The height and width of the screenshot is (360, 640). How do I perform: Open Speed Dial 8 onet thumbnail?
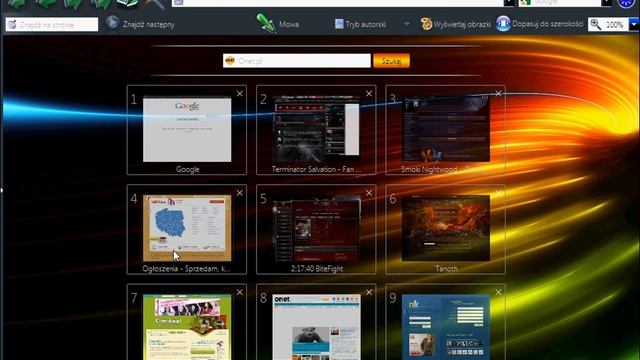[316, 327]
